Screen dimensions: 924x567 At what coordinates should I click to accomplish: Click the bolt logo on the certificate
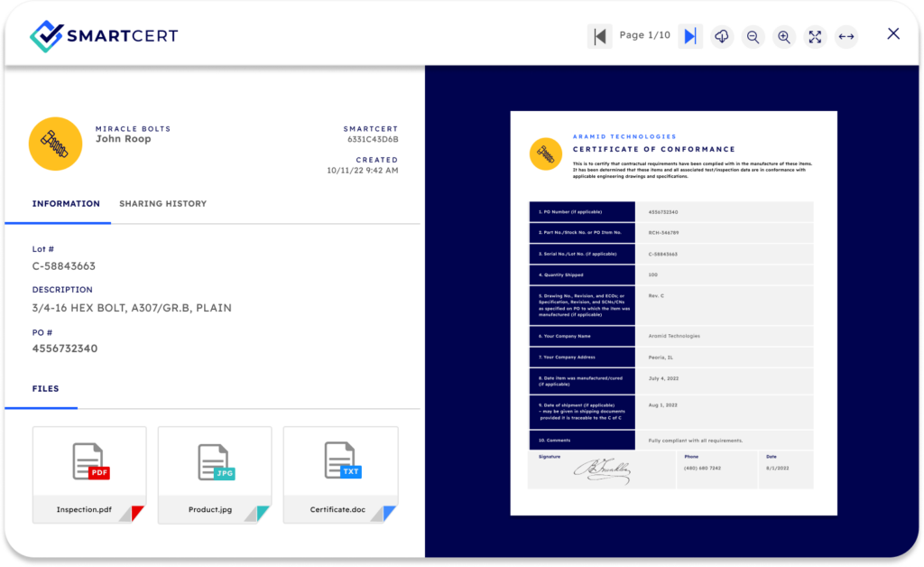click(546, 153)
